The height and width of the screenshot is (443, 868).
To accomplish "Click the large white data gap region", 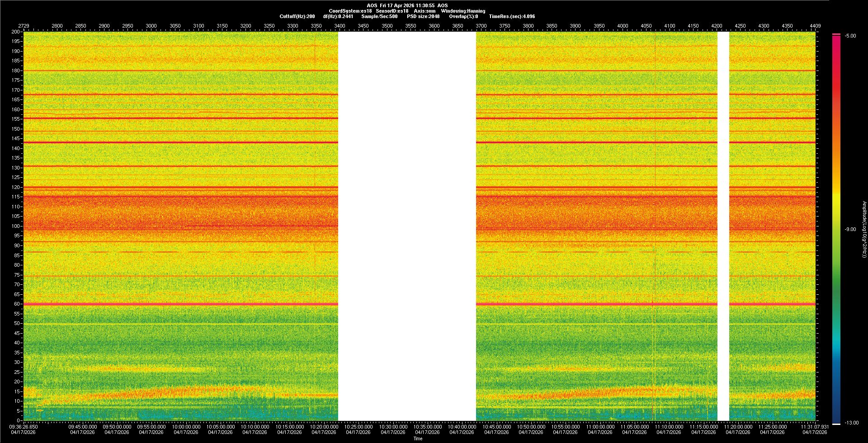I will (407, 226).
